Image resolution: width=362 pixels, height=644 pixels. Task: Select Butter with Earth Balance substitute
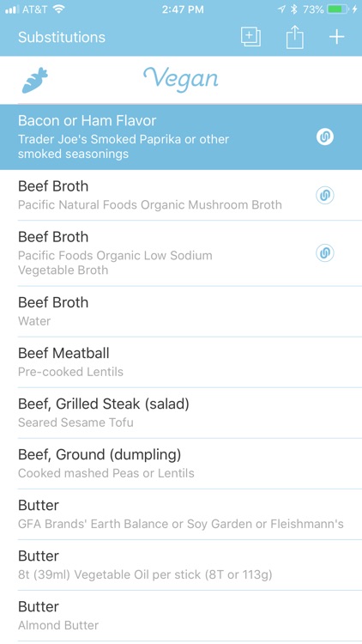tap(181, 514)
